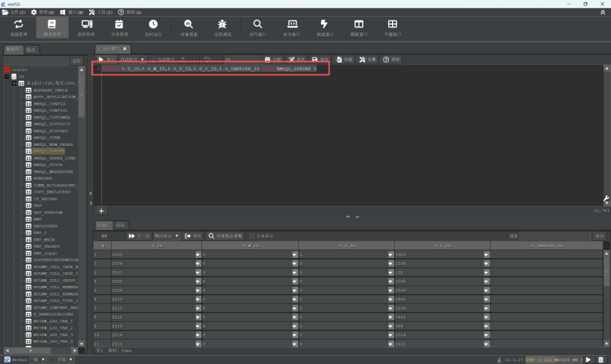Add new statement with plus button

tap(101, 211)
